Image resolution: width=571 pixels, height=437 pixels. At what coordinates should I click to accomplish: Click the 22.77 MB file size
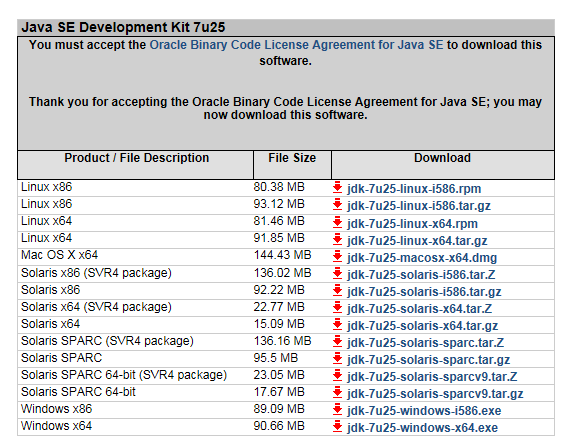[279, 307]
